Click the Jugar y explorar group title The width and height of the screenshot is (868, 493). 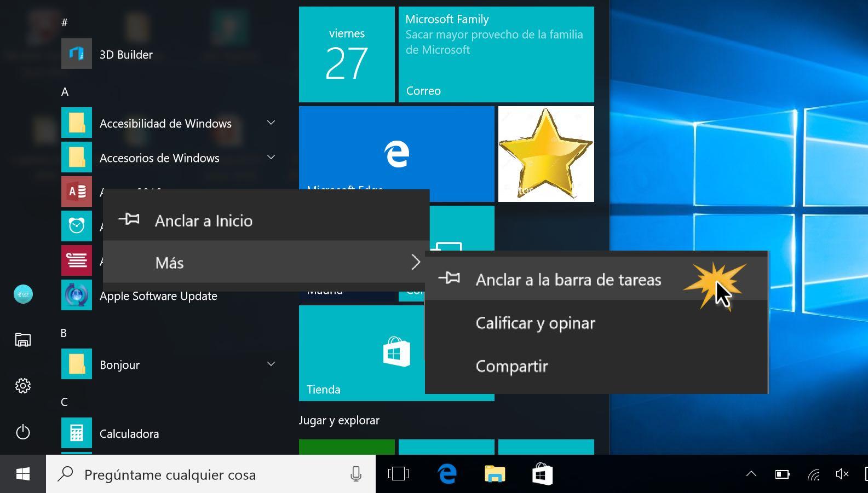coord(339,420)
